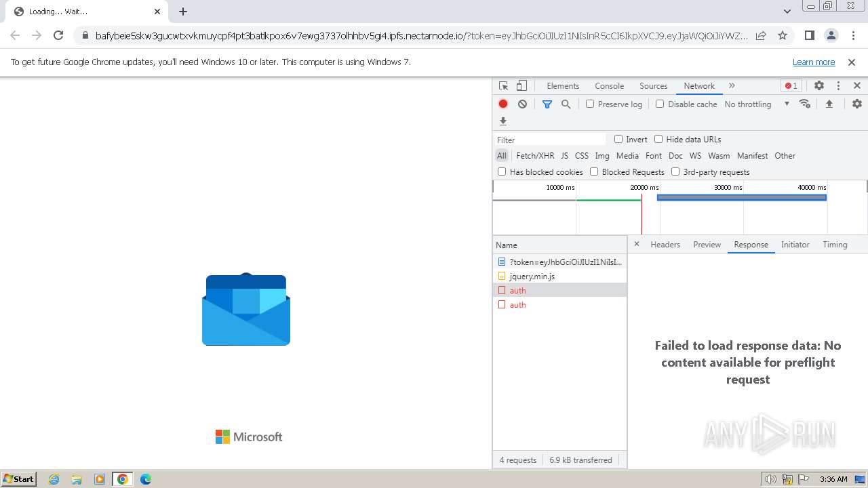Image resolution: width=868 pixels, height=488 pixels.
Task: Toggle Chrome side panel icon
Action: pyautogui.click(x=809, y=35)
